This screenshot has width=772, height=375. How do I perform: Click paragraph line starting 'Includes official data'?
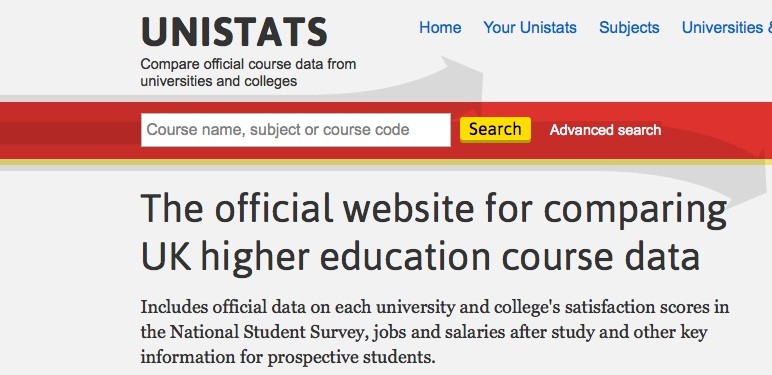click(434, 308)
